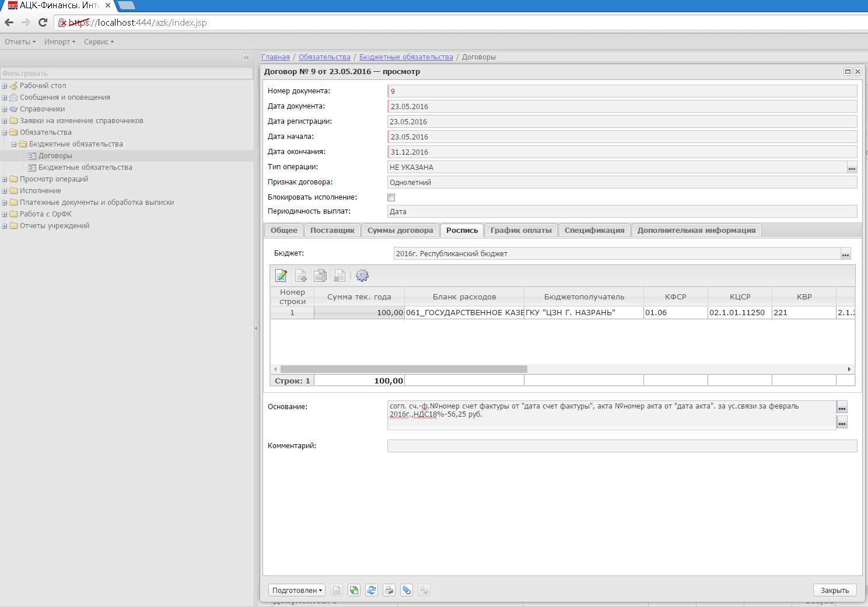Follow the 'Бюджетные обязательства' breadcrumb link

click(405, 57)
